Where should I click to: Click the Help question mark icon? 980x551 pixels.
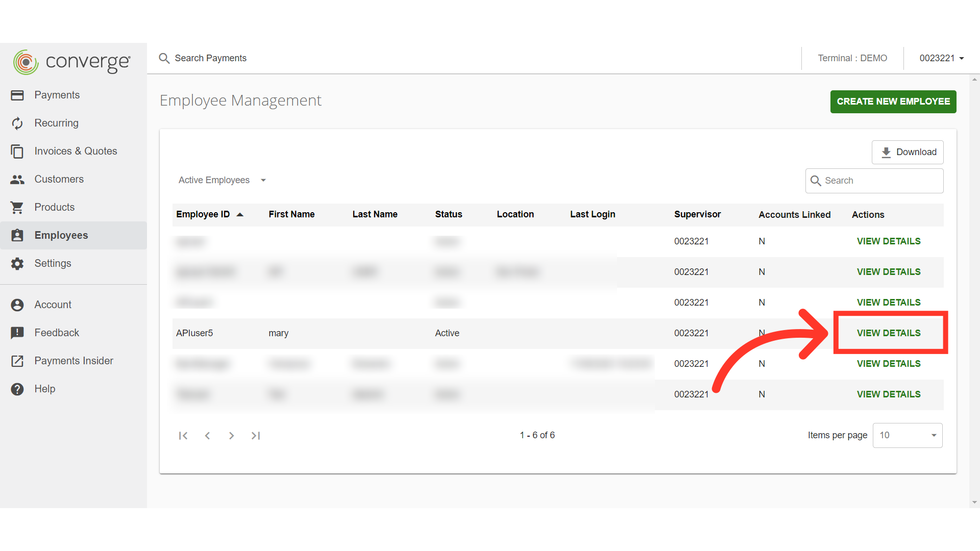point(17,389)
